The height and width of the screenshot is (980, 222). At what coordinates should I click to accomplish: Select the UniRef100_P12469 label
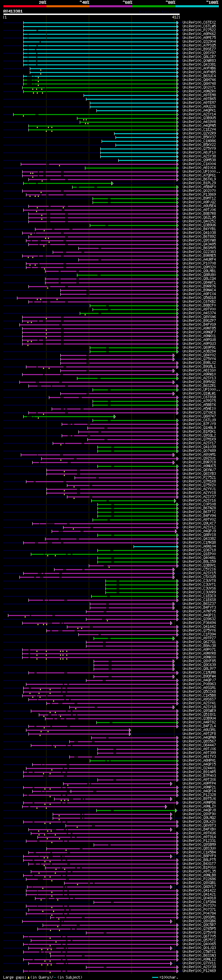pos(199,971)
